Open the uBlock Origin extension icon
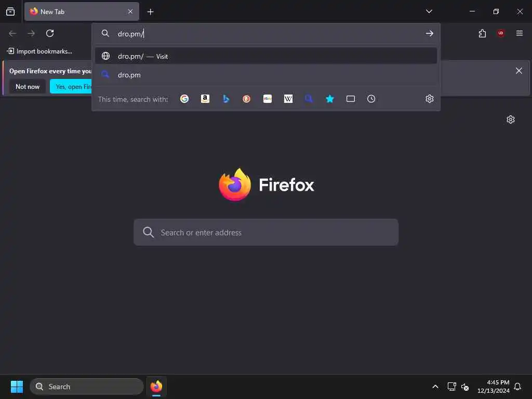Image resolution: width=532 pixels, height=399 pixels. [x=501, y=33]
